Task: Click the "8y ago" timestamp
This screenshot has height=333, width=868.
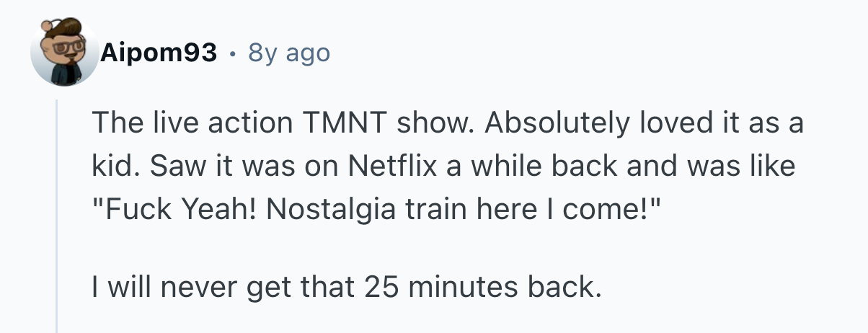Action: pyautogui.click(x=288, y=53)
